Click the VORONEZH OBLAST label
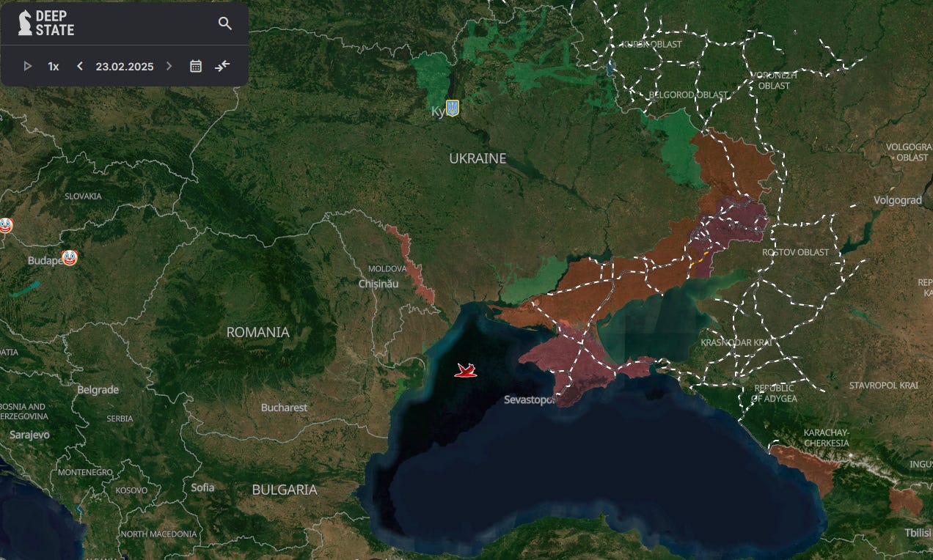This screenshot has height=560, width=933. [774, 81]
